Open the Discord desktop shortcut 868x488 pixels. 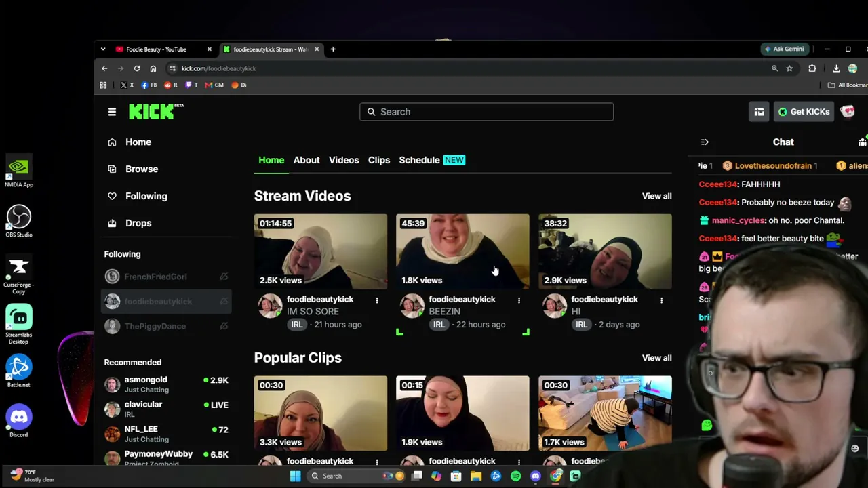[x=19, y=421]
